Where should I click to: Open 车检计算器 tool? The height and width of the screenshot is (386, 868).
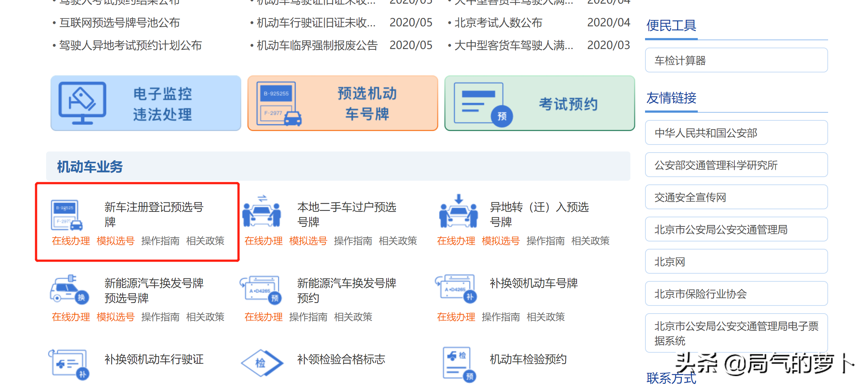click(736, 60)
